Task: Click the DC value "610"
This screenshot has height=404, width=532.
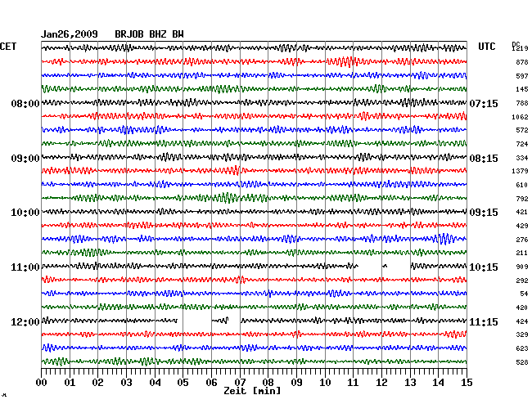Action: coord(522,185)
